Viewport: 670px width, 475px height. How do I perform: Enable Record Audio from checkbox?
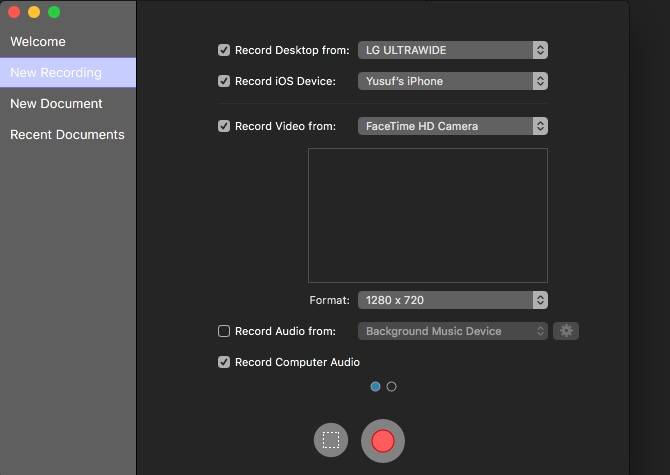(x=224, y=331)
